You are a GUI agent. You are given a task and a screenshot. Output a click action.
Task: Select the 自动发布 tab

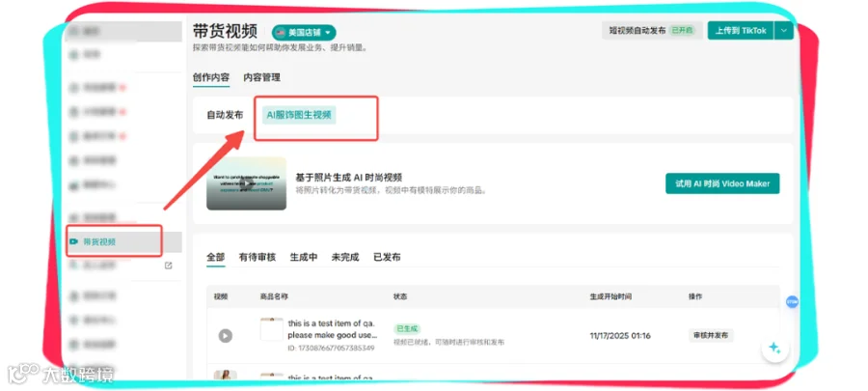point(225,115)
